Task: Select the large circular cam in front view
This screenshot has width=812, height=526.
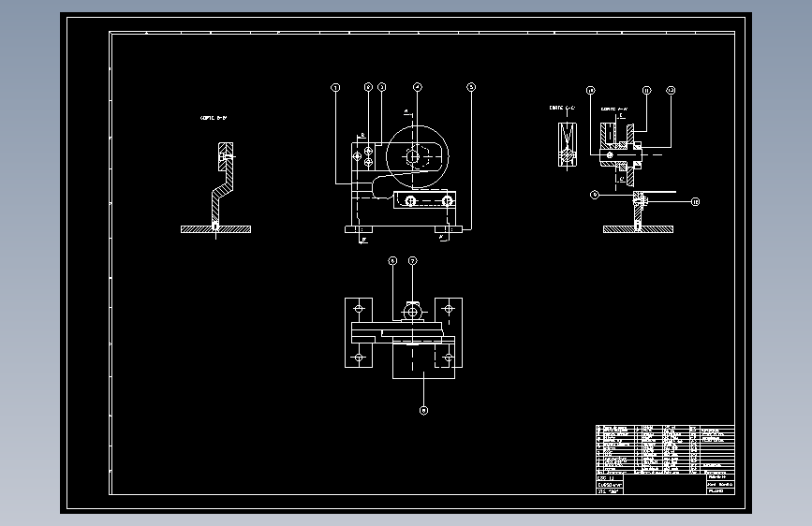Action: pyautogui.click(x=418, y=155)
